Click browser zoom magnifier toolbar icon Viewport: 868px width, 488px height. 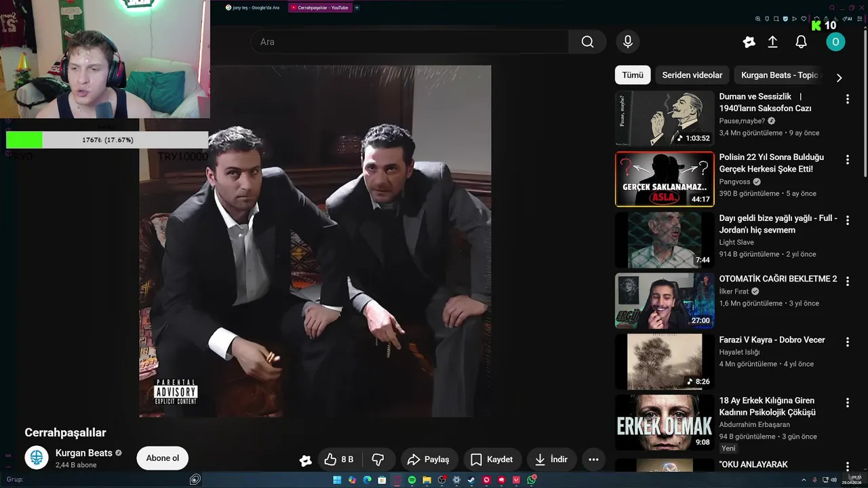pyautogui.click(x=757, y=19)
